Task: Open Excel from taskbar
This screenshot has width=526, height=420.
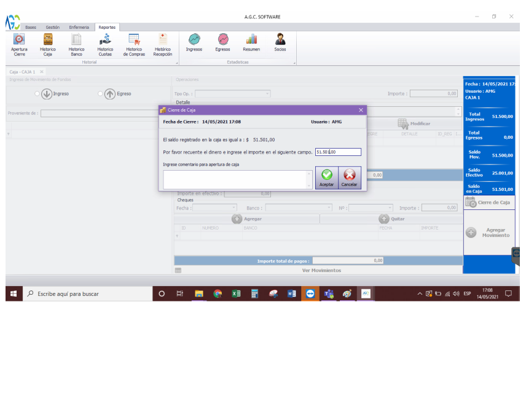Action: [236, 294]
